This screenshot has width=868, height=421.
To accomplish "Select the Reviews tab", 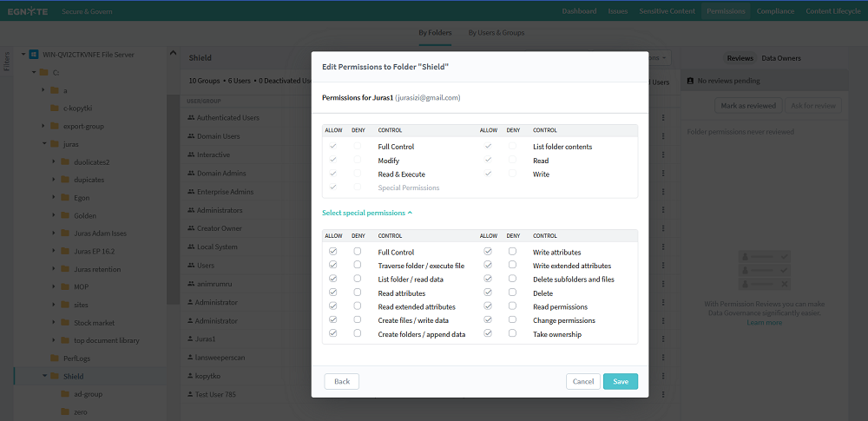I will click(x=740, y=58).
